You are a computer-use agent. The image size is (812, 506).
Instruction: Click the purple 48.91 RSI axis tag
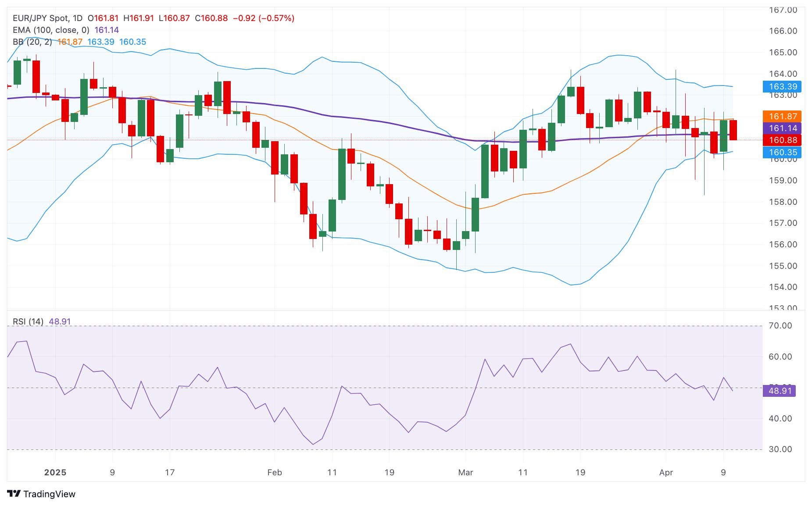[780, 391]
